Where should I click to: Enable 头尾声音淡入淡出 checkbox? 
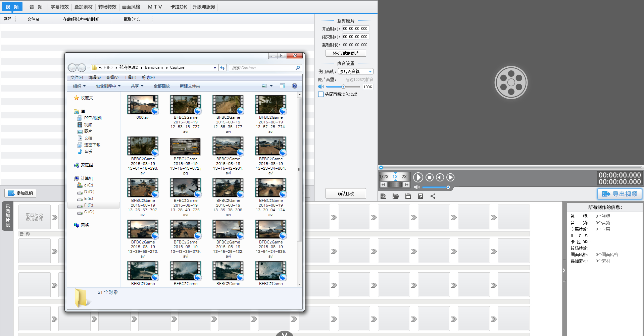pos(321,94)
